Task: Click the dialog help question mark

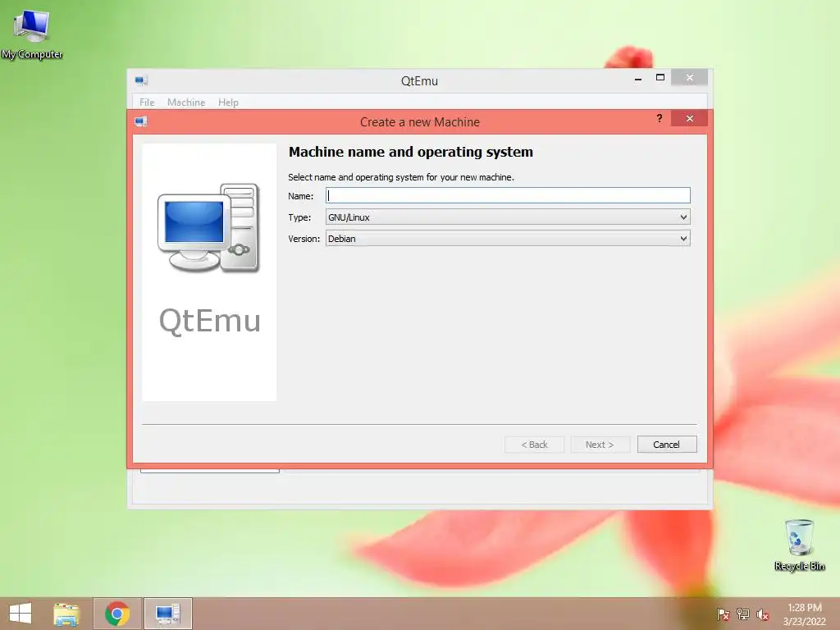Action: pyautogui.click(x=660, y=118)
